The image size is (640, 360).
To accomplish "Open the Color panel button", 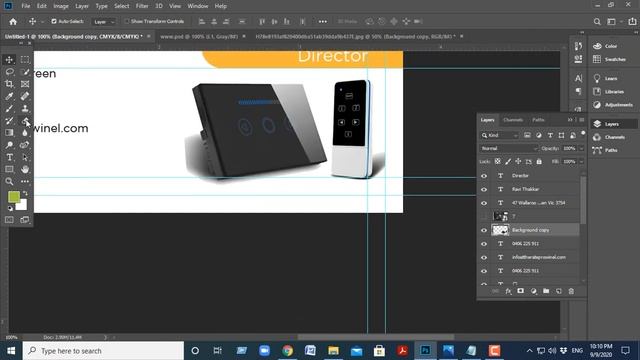I will pyautogui.click(x=611, y=46).
